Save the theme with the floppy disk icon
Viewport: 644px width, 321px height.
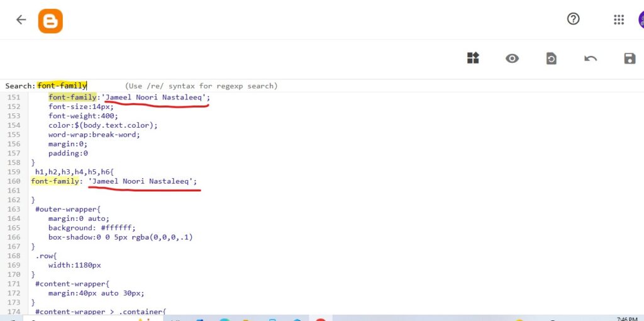629,59
